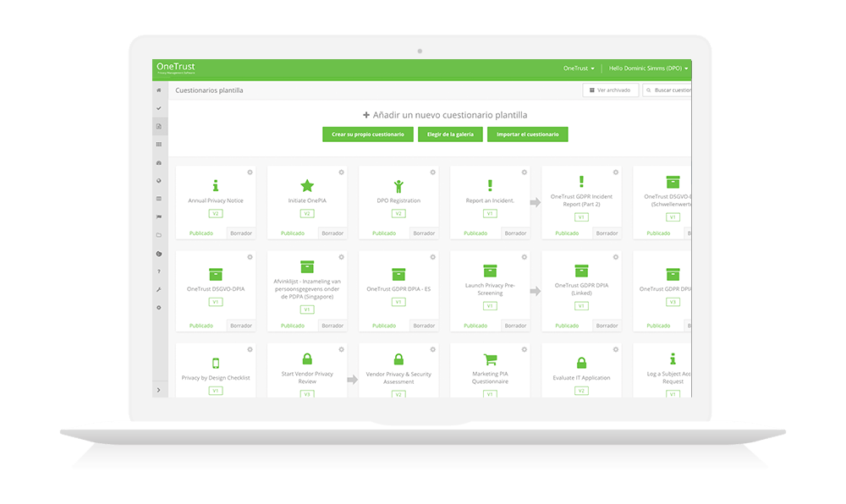Image resolution: width=846 pixels, height=504 pixels.
Task: Open the dashboard gauge icon in sidebar
Action: [x=159, y=163]
